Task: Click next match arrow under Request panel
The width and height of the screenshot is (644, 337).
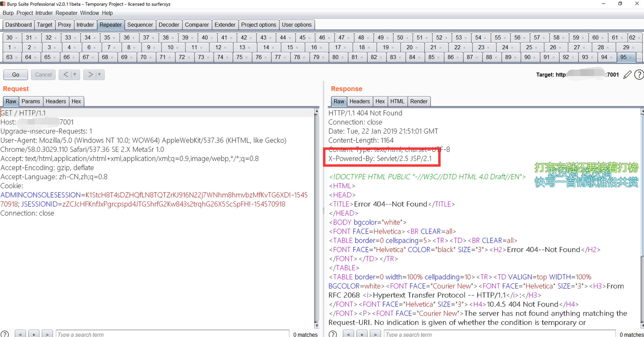Action: pos(47,334)
